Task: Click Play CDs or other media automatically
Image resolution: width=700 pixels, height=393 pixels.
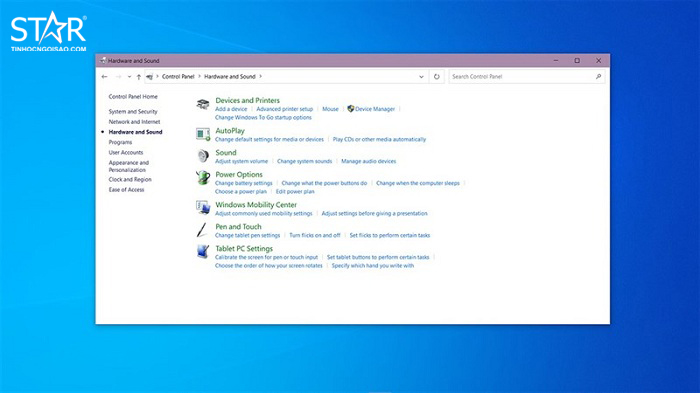Action: (x=379, y=139)
